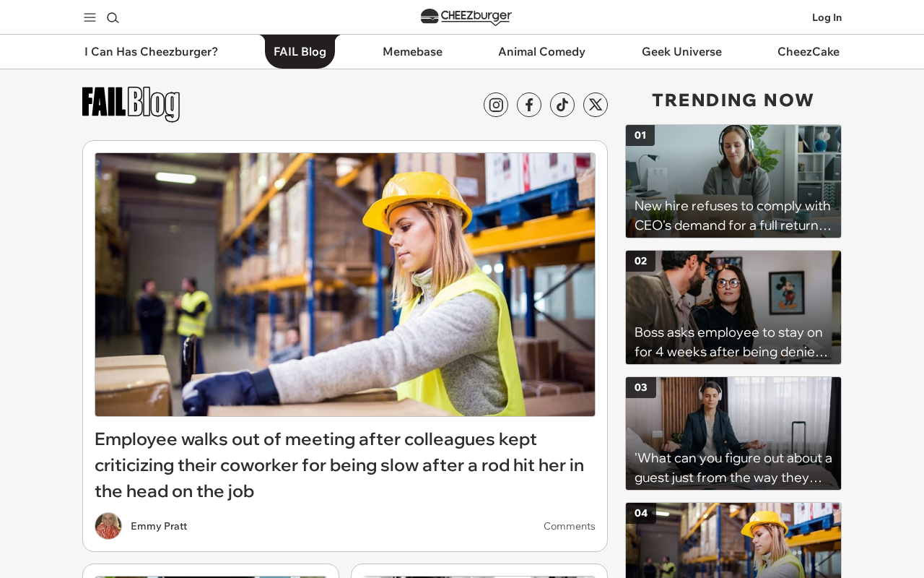Open the hamburger menu icon
Image resolution: width=924 pixels, height=578 pixels.
click(90, 17)
